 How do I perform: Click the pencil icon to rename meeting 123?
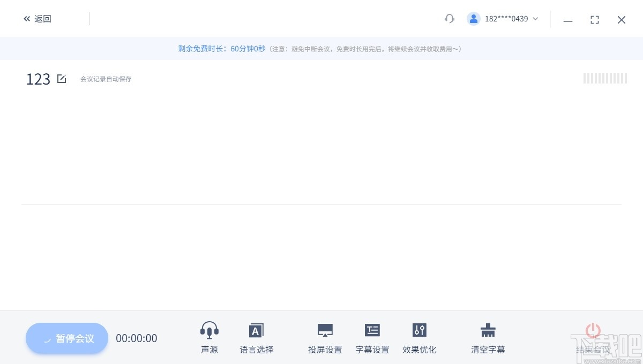[x=62, y=78]
